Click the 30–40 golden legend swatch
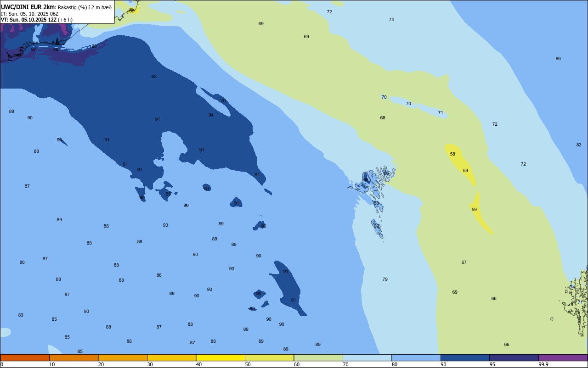588x368 pixels. (171, 357)
